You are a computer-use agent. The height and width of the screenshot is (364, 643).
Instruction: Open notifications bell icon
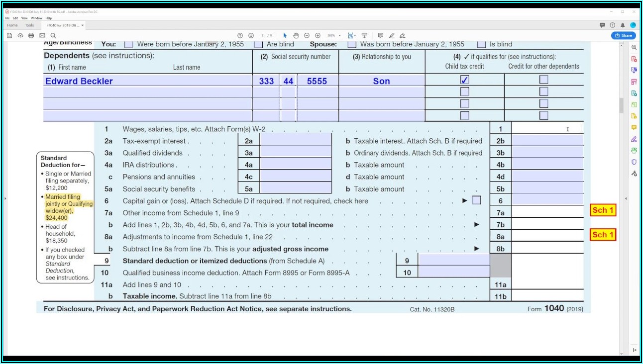coord(623,25)
